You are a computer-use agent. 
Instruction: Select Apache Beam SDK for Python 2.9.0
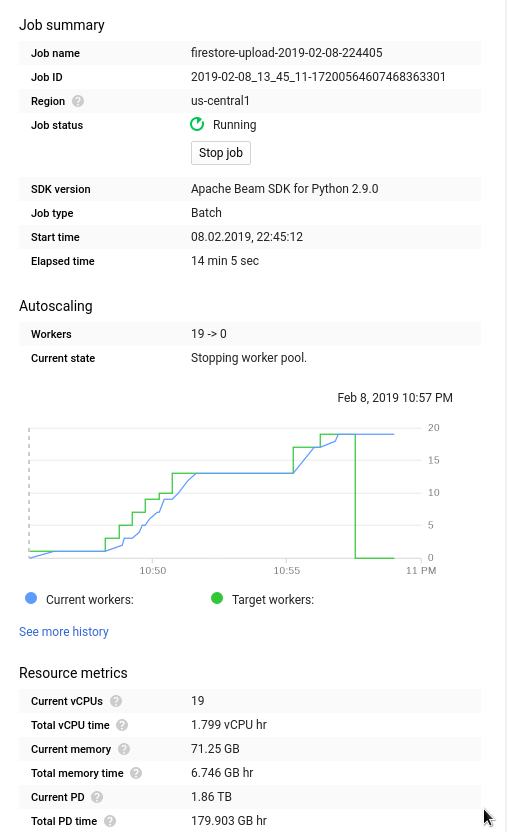click(x=284, y=189)
